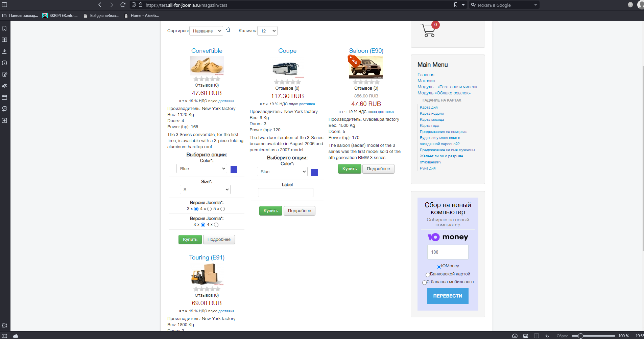Viewport: 644px width, 339px height.
Task: Expand search engine dropdown arrow
Action: point(535,5)
